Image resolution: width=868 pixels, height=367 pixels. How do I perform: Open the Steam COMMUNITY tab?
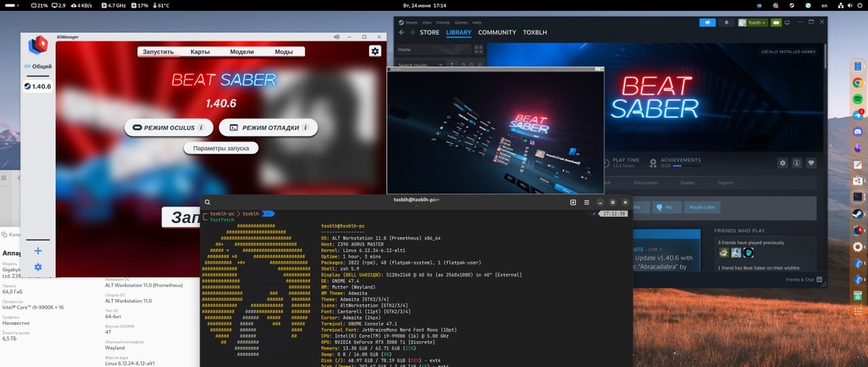pos(497,33)
